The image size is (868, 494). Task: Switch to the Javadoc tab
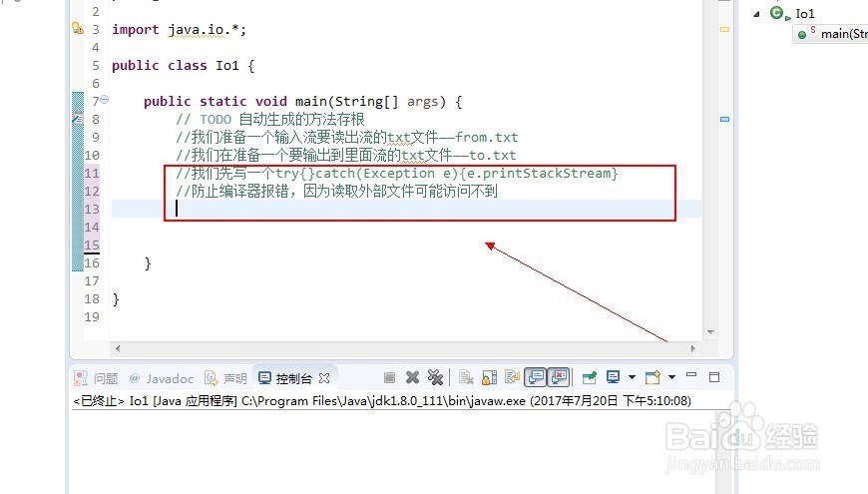tap(162, 378)
